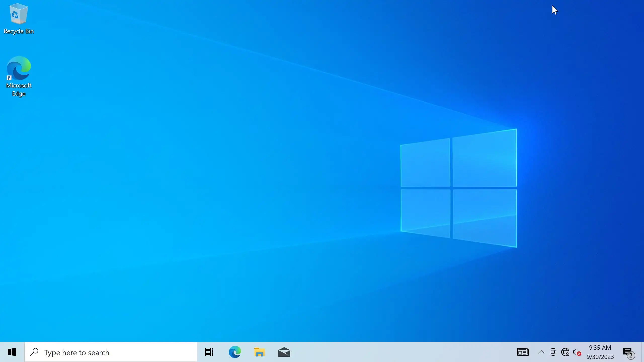Open the network status globe icon
The height and width of the screenshot is (362, 644).
tap(565, 352)
